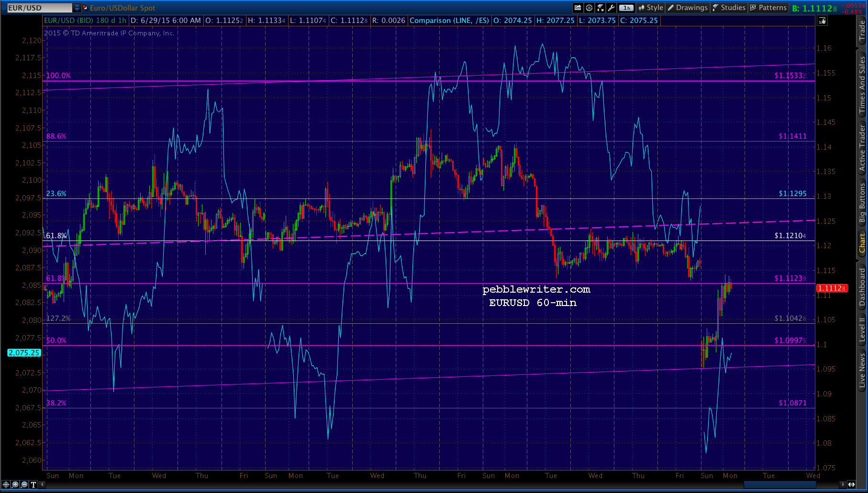Open the share chart icon
This screenshot has width=868, height=493.
[x=578, y=8]
